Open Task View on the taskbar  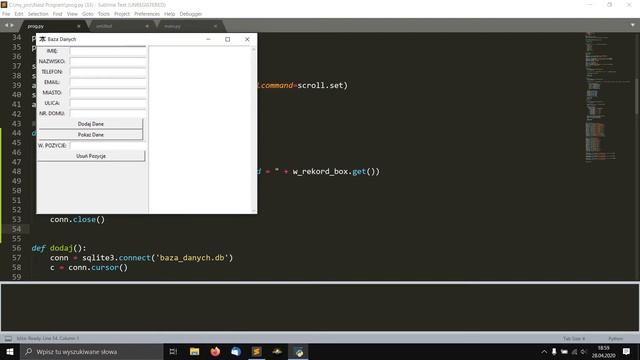173,351
